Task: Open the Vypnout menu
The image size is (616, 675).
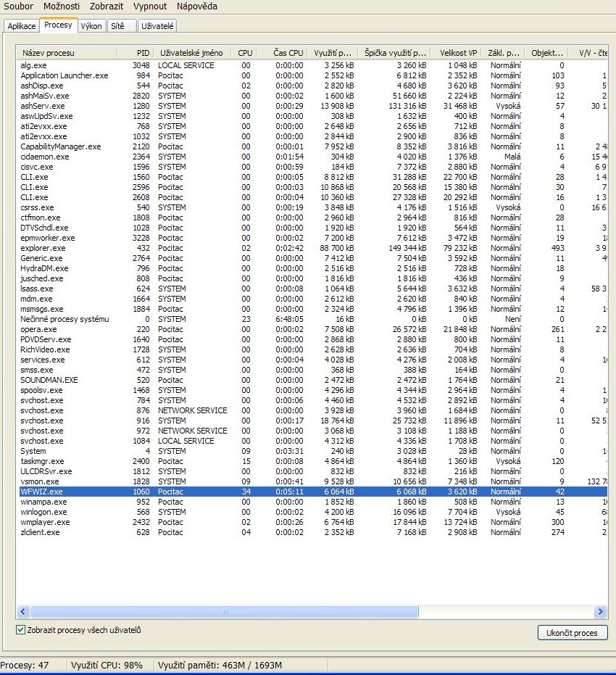Action: pyautogui.click(x=150, y=7)
